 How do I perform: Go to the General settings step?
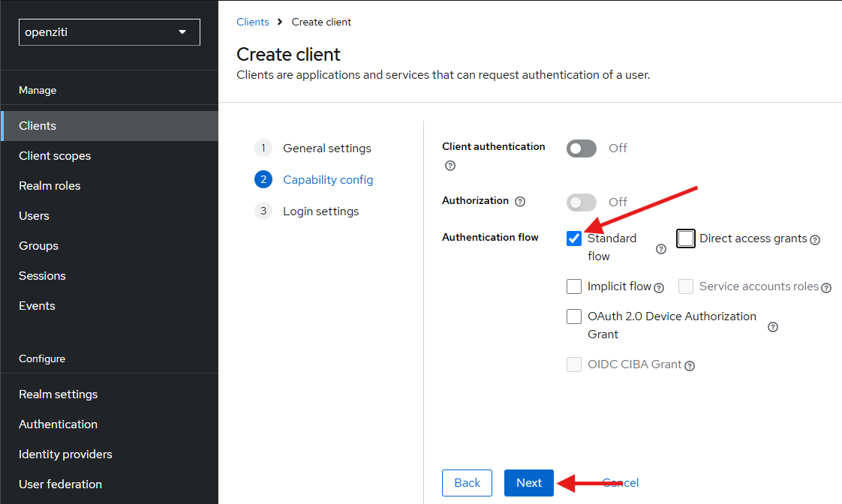click(326, 148)
